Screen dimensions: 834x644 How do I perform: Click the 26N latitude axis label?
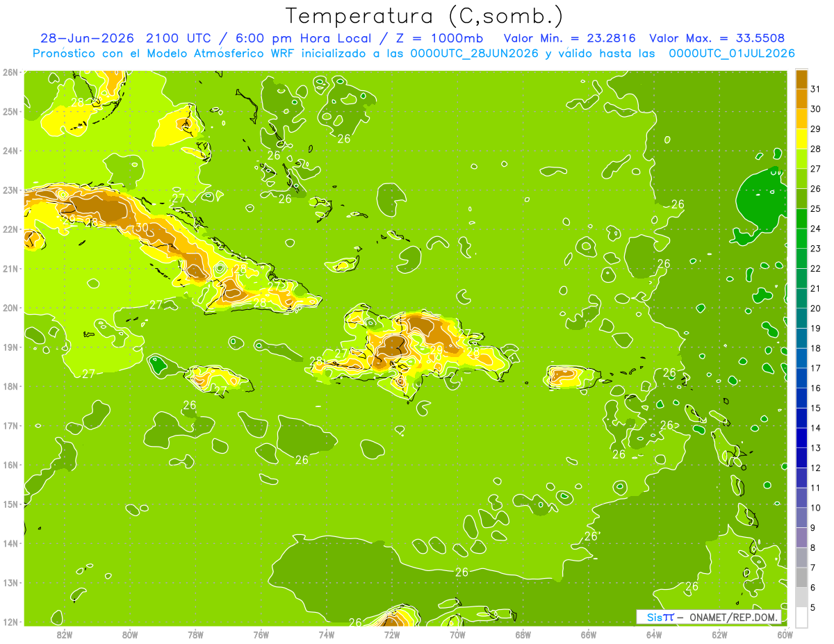pyautogui.click(x=10, y=72)
